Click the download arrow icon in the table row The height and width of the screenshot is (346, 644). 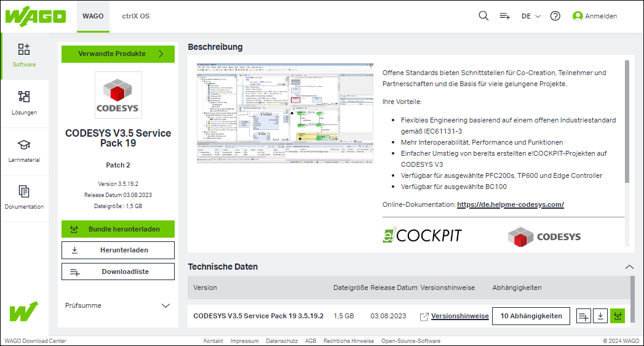(600, 316)
